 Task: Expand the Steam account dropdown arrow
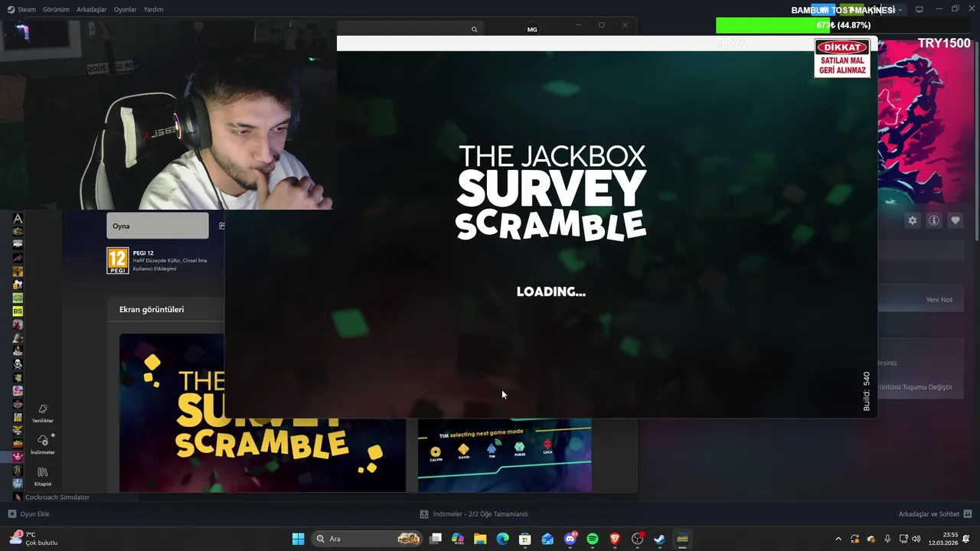[900, 10]
